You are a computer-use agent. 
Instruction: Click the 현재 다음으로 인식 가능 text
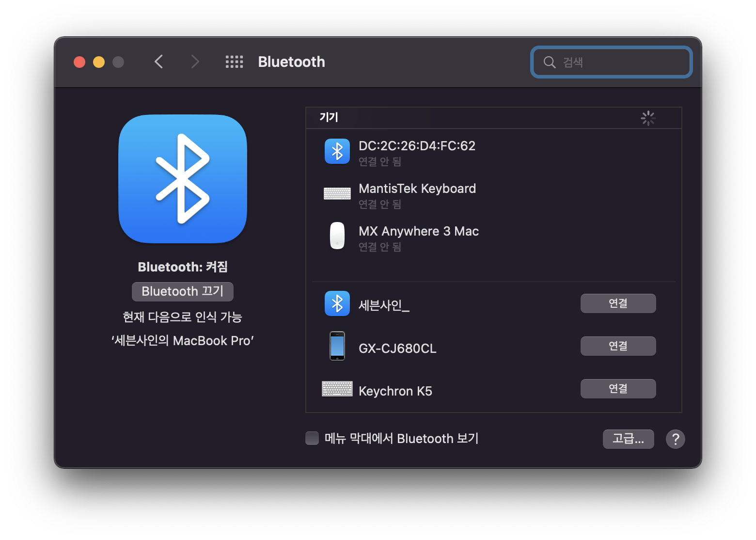pyautogui.click(x=182, y=317)
